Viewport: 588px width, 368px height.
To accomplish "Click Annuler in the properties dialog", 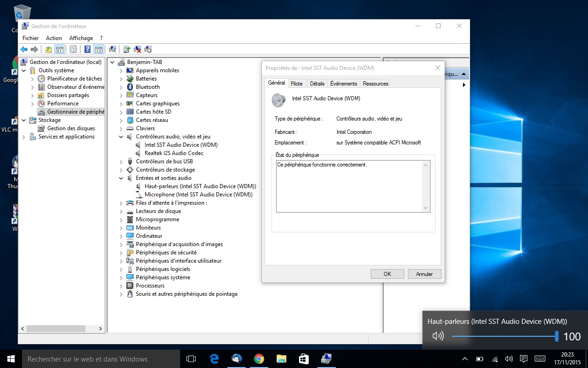I will 424,274.
